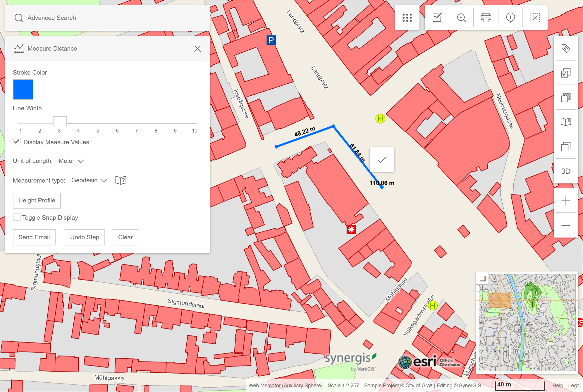
Task: Open the legend book icon
Action: (566, 122)
